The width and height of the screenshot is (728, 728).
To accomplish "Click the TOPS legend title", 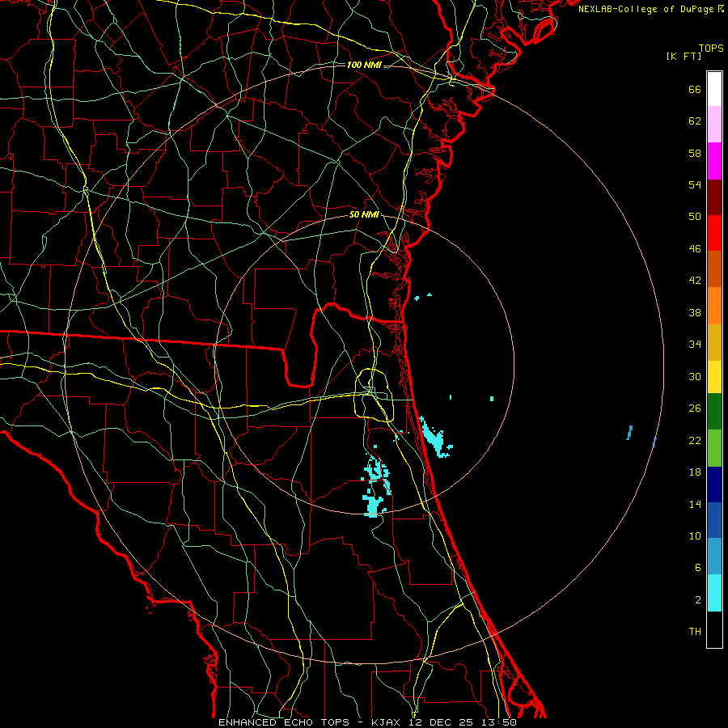I will (x=711, y=48).
